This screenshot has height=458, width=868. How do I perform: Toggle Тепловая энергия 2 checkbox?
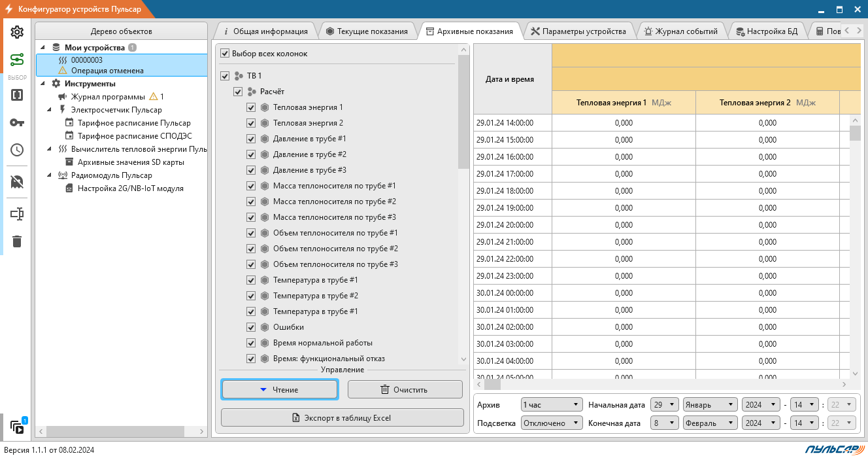click(251, 123)
